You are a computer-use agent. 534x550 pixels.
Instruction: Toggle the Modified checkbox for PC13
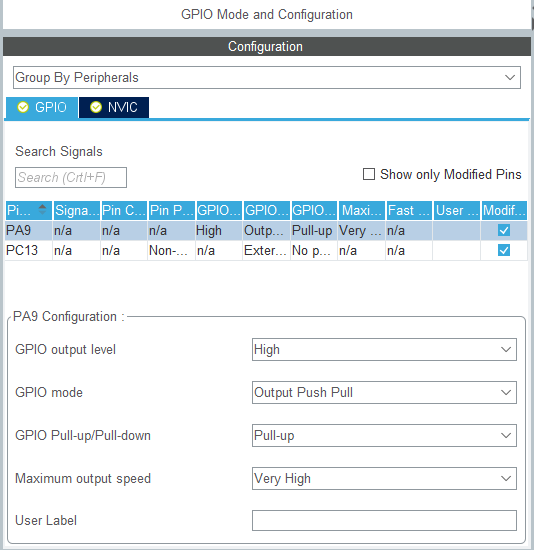(504, 250)
